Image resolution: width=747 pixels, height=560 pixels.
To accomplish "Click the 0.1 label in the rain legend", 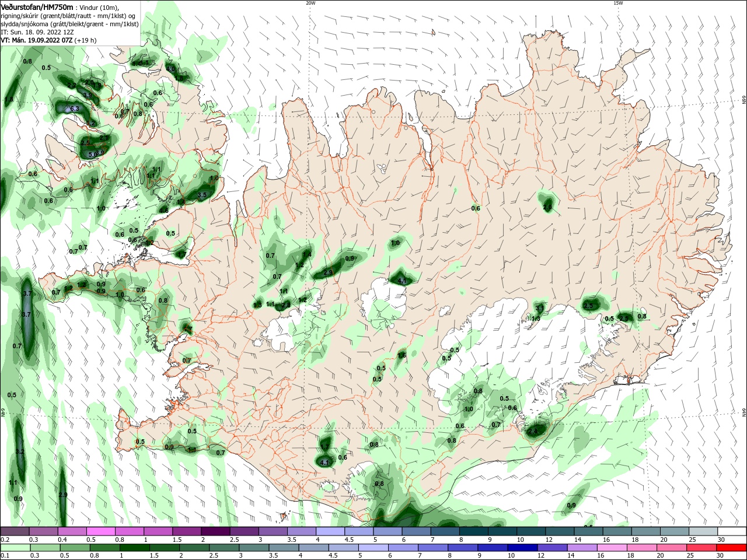I will tap(5, 556).
